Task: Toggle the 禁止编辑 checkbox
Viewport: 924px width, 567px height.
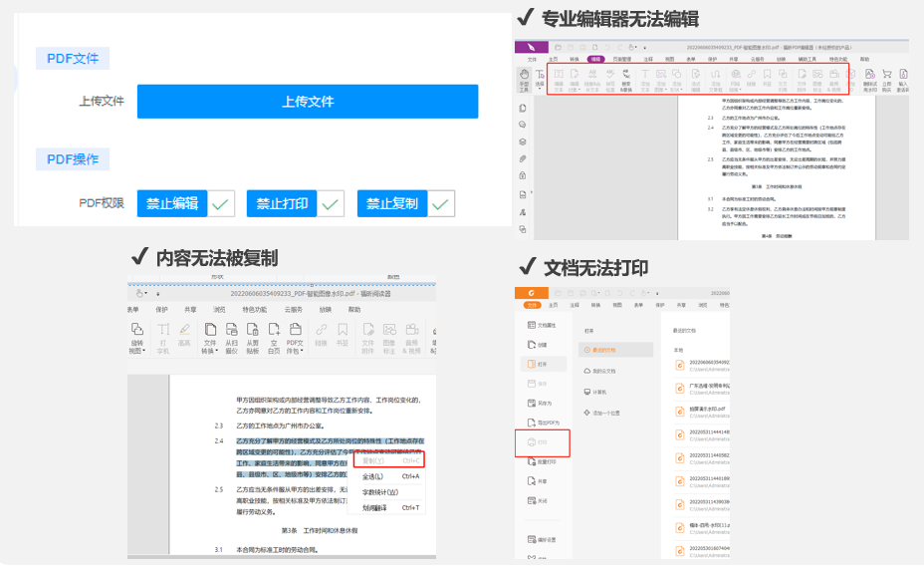Action: 221,204
